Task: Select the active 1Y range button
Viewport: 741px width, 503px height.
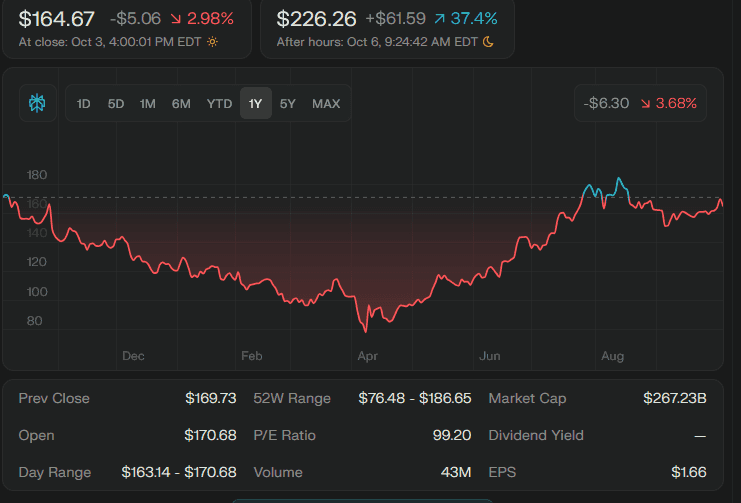Action: tap(255, 103)
